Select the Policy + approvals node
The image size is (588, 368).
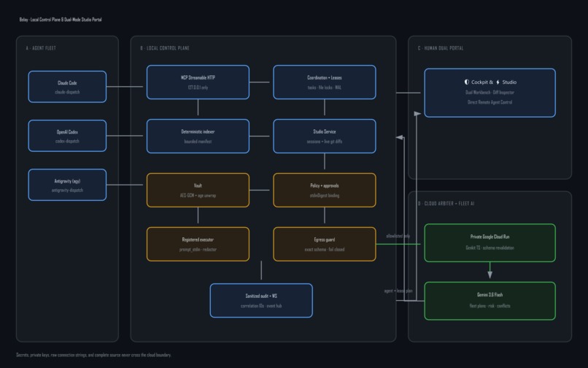coord(325,190)
